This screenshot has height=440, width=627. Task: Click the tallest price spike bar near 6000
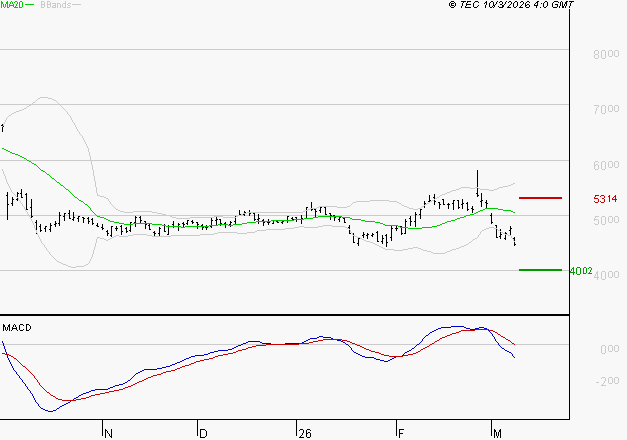click(477, 183)
